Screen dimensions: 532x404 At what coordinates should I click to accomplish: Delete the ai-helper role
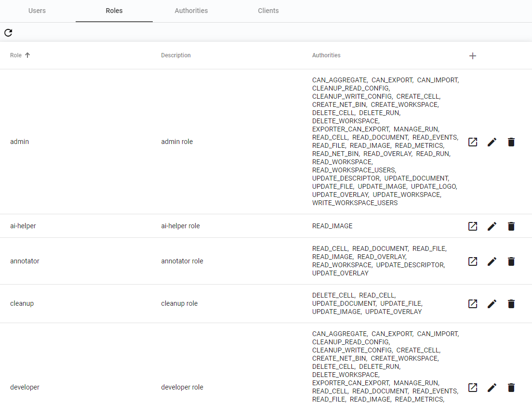point(511,226)
